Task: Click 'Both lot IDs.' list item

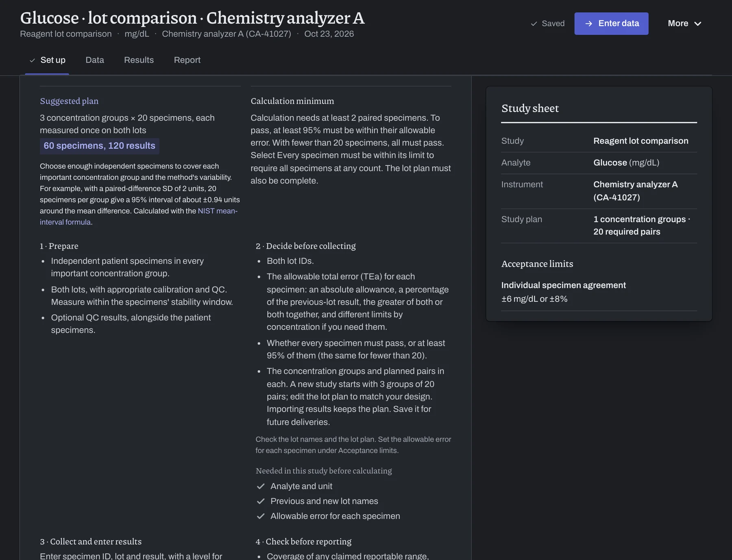Action: tap(290, 261)
